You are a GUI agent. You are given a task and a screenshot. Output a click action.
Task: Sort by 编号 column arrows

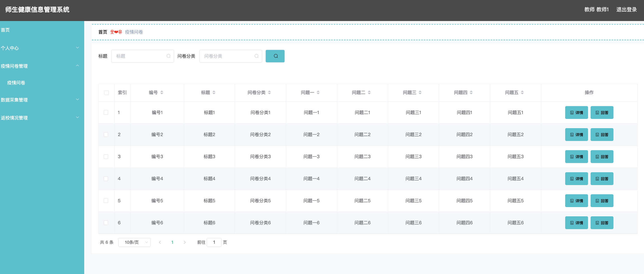[x=162, y=93]
